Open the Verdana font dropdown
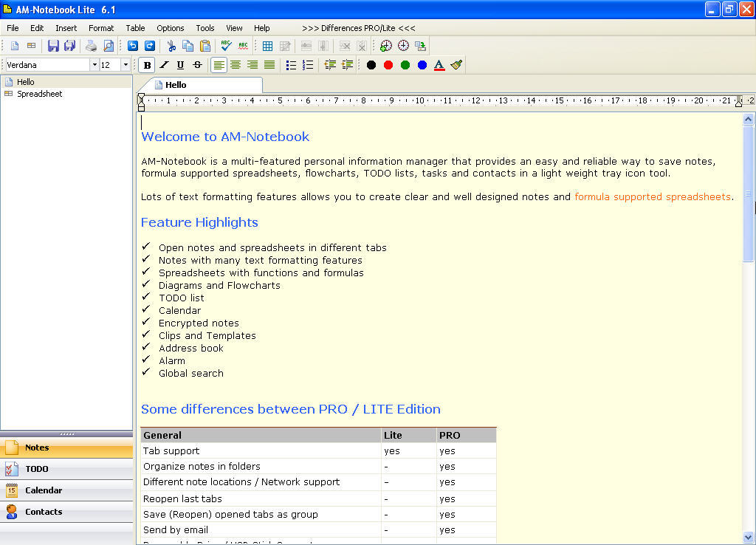 tap(48, 65)
